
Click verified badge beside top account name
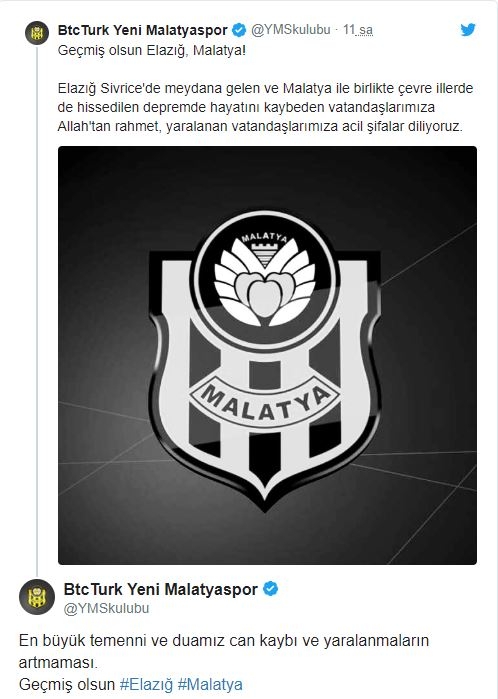(239, 30)
